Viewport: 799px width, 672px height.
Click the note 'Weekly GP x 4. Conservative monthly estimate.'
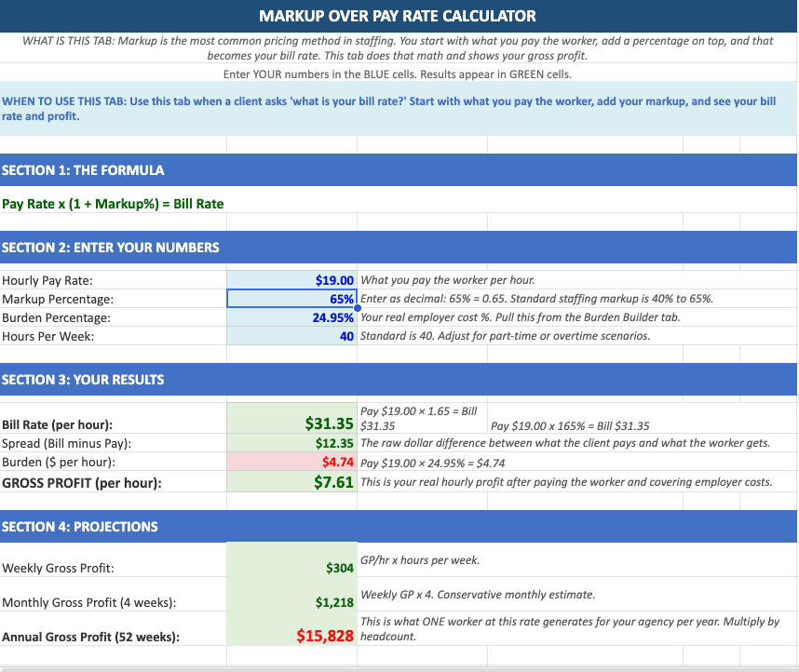click(x=478, y=595)
